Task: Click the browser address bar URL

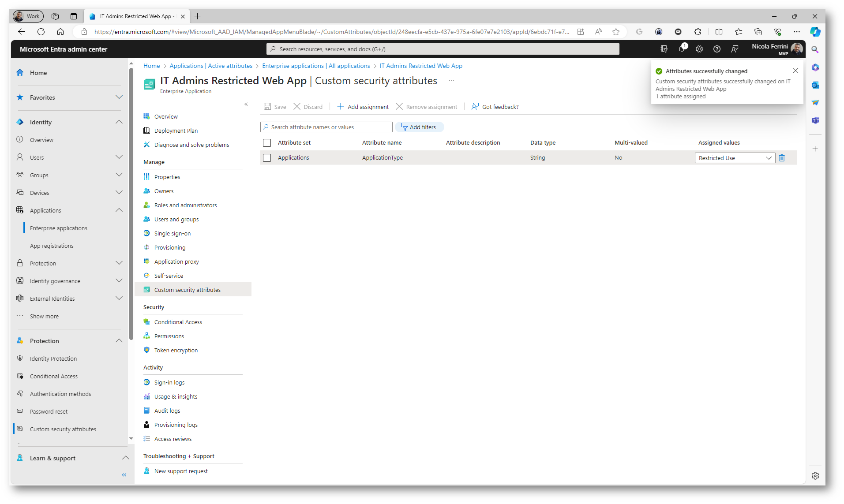Action: click(x=331, y=32)
